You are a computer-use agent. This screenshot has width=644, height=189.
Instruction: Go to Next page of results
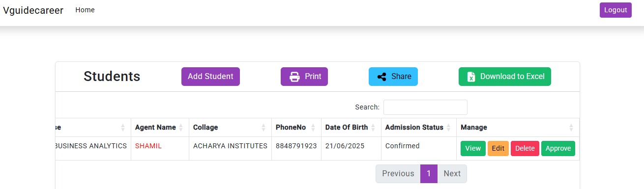pos(452,174)
